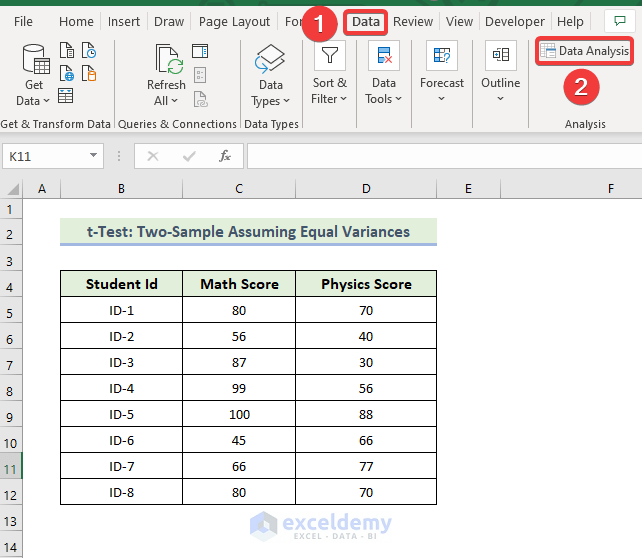Open the Data Tools menu
Screen dimensions: 642x558
point(383,73)
